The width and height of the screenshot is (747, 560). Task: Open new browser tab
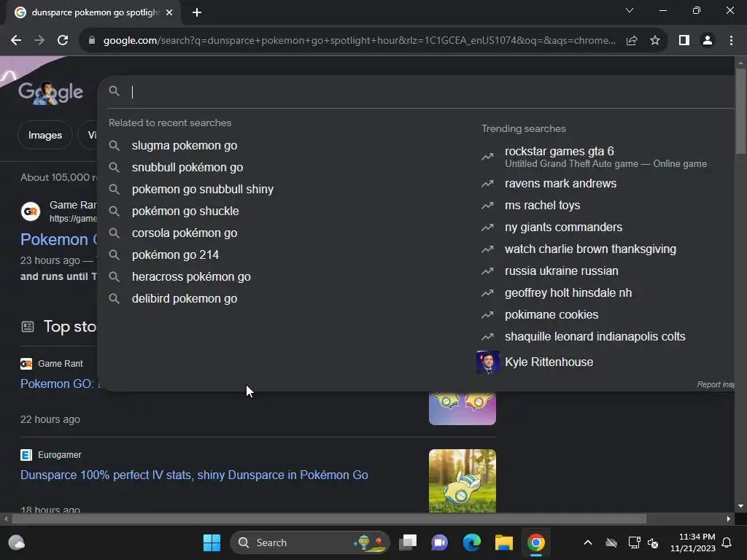[197, 12]
